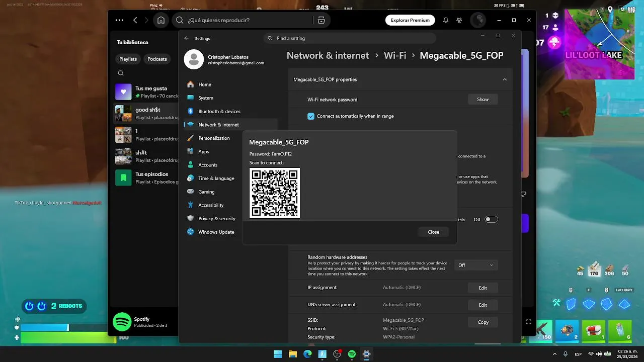Open File Explorer from the taskbar
This screenshot has height=362, width=644.
pyautogui.click(x=292, y=354)
